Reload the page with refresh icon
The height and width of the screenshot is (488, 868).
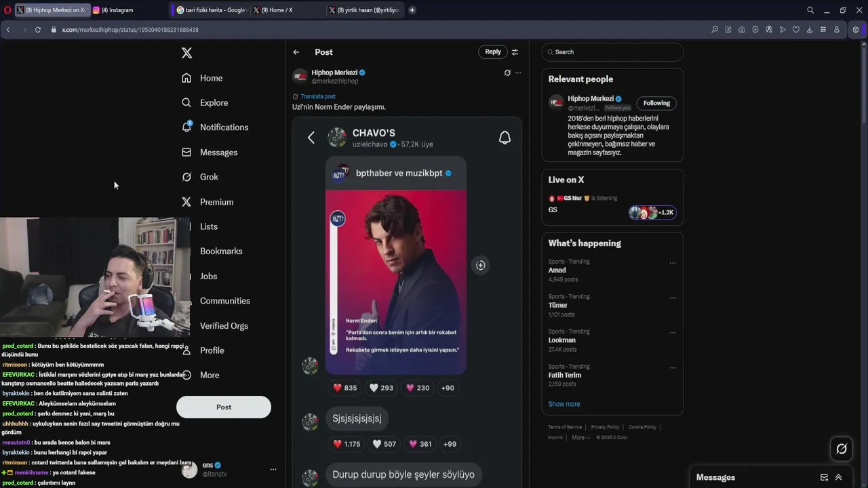point(38,30)
